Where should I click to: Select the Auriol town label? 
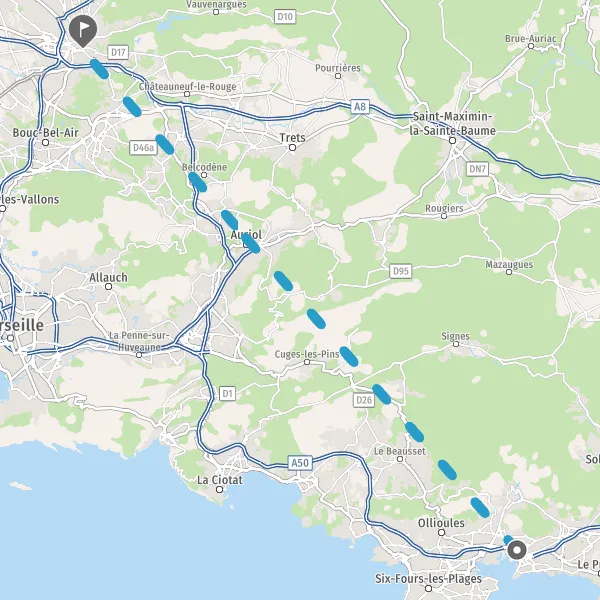[246, 235]
